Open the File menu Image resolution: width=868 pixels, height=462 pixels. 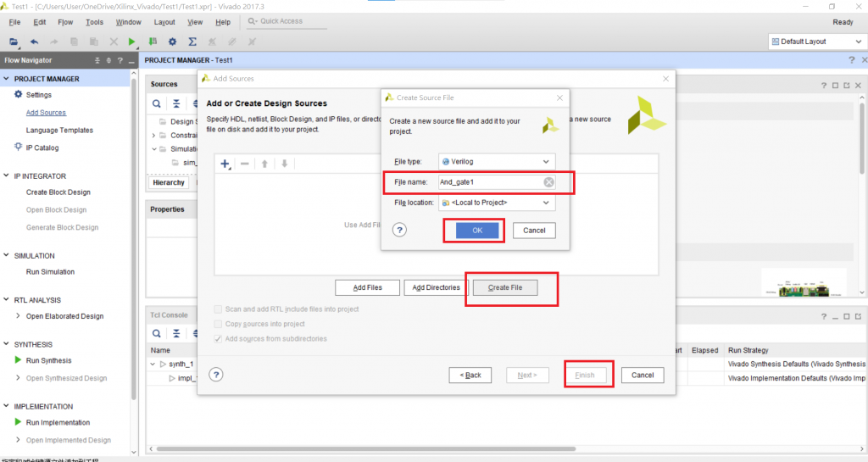pyautogui.click(x=14, y=22)
